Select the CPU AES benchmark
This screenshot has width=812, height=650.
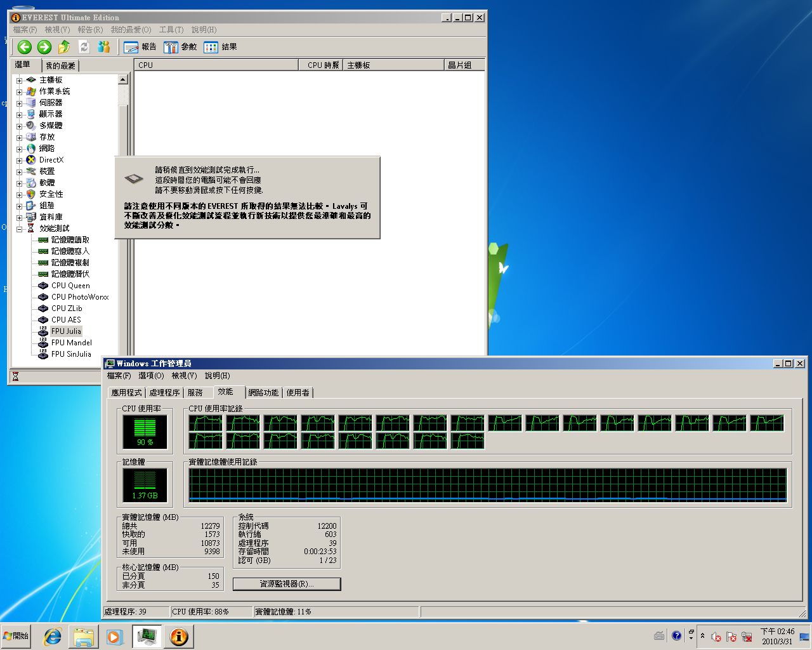[x=66, y=320]
